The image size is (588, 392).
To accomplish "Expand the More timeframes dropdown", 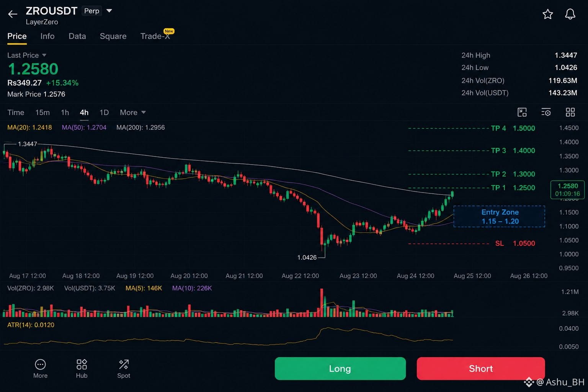I will click(133, 113).
